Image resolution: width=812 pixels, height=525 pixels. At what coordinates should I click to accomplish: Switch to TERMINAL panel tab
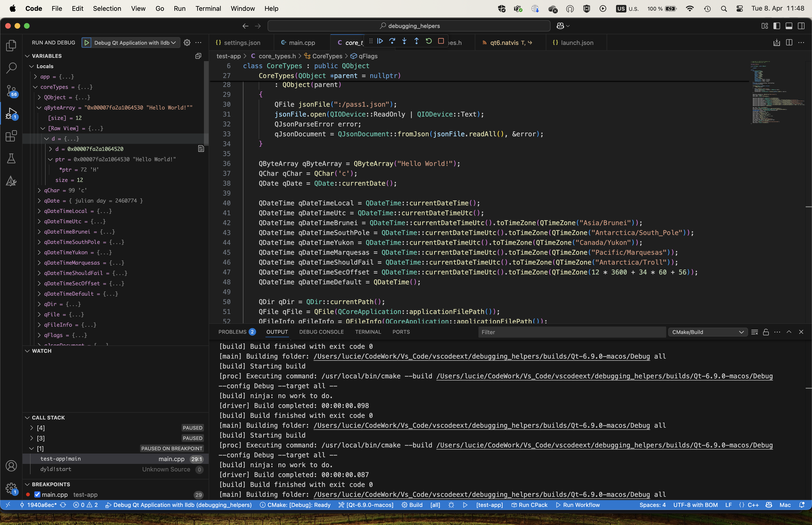pyautogui.click(x=368, y=332)
